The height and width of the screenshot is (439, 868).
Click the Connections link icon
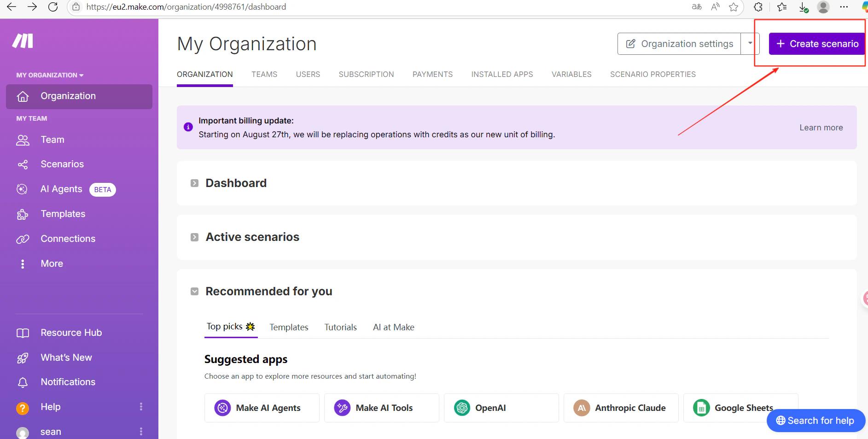tap(23, 239)
